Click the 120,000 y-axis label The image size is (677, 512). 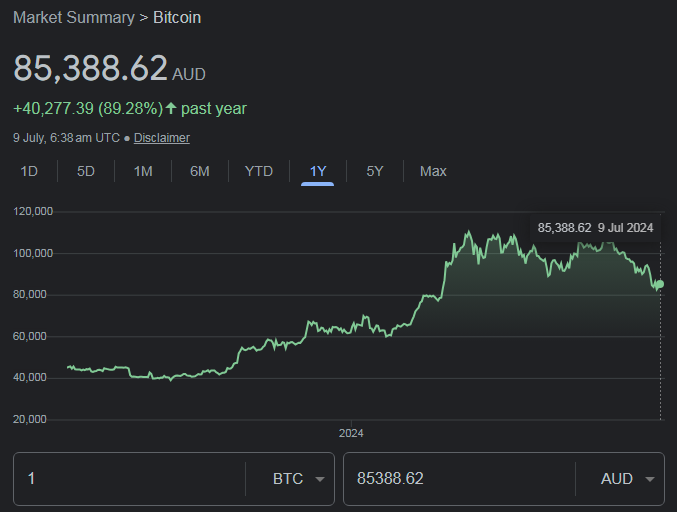click(x=33, y=212)
